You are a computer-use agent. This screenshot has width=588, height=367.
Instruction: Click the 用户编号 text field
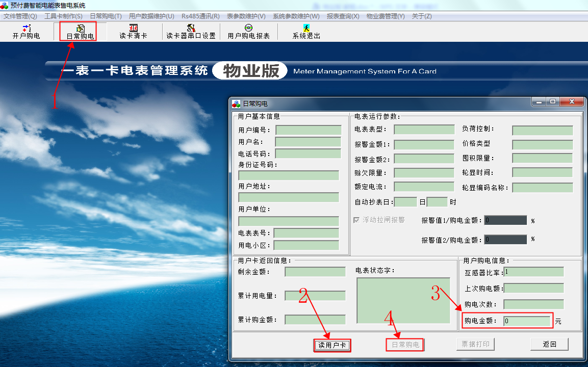tap(308, 130)
